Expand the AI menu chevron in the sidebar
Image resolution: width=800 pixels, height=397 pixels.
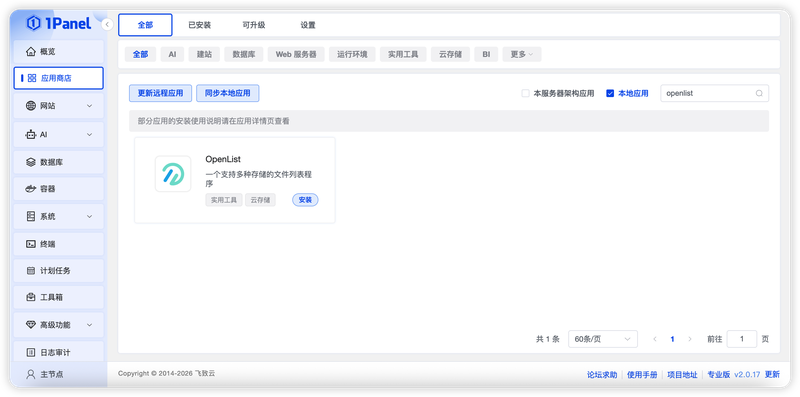tap(90, 135)
